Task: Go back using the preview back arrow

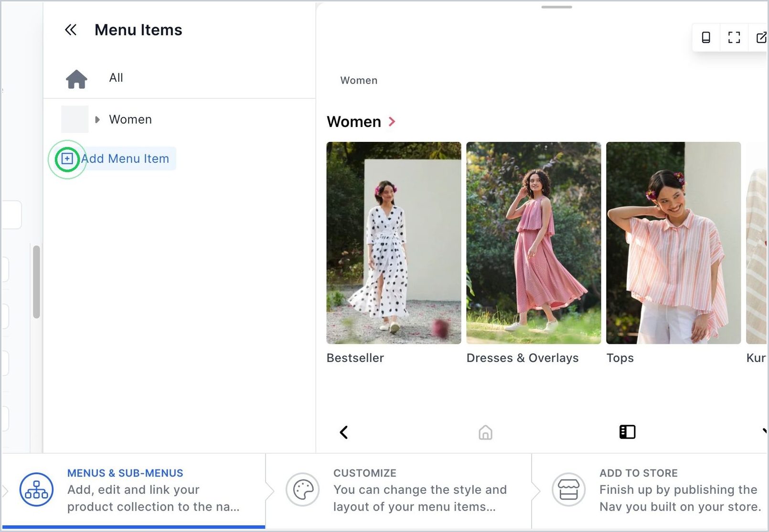Action: 344,432
